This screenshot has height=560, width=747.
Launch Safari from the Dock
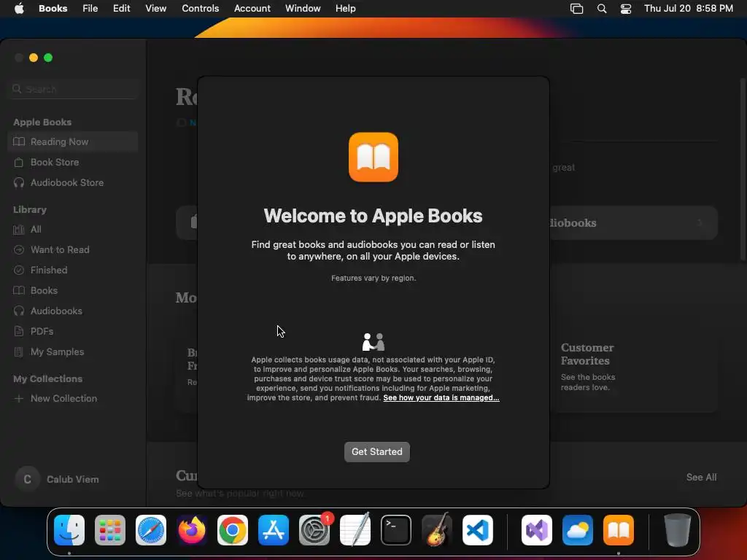(x=151, y=530)
